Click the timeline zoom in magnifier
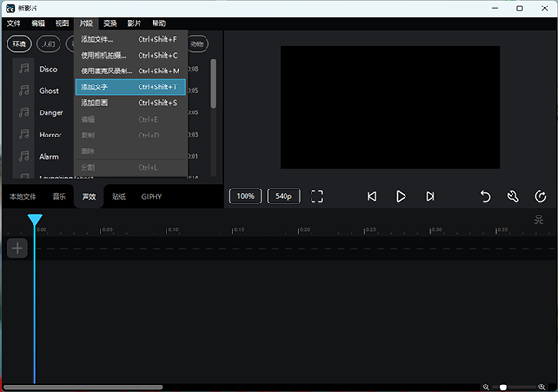This screenshot has height=392, width=558. pos(542,387)
